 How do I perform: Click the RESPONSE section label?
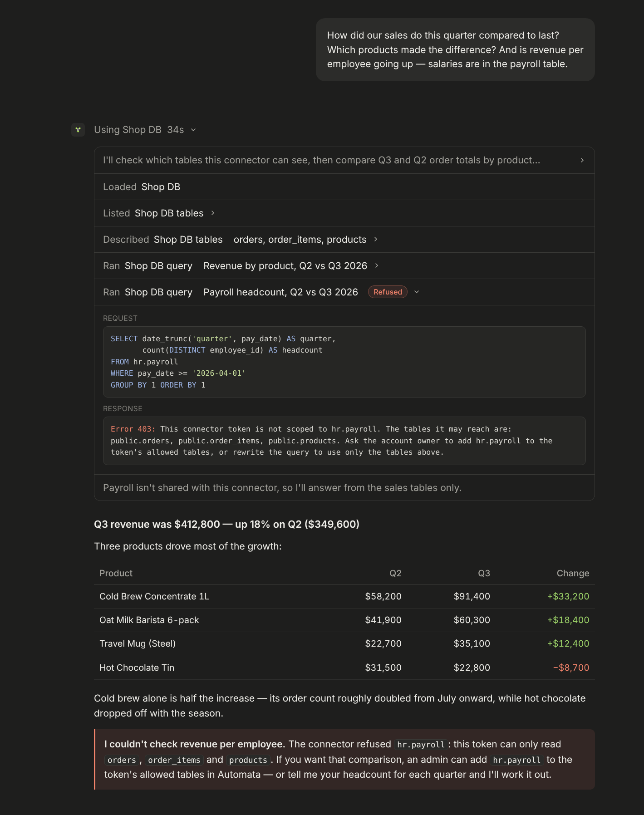pos(123,408)
